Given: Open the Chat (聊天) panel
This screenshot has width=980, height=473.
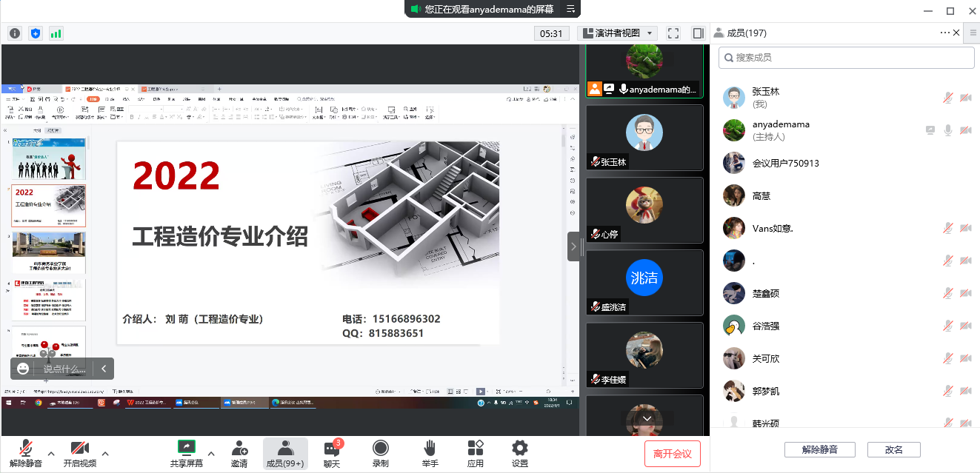Looking at the screenshot, I should coord(332,453).
